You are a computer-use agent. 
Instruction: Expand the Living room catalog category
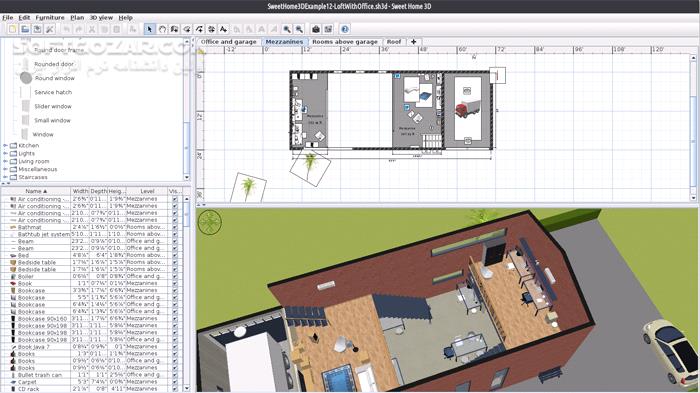pos(5,161)
